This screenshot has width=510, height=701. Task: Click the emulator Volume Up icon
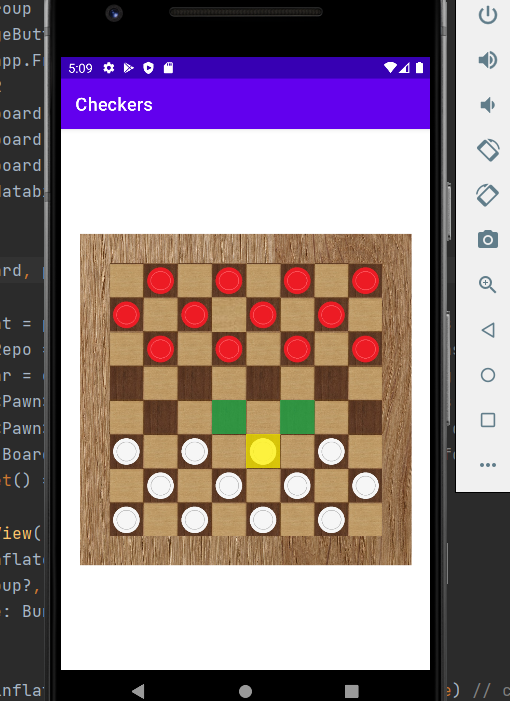point(488,60)
